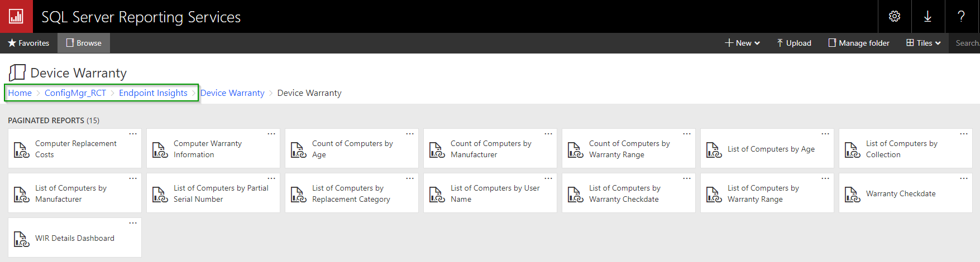The image size is (980, 262).
Task: Click report icon of List by Warranty Checkdate
Action: [575, 195]
